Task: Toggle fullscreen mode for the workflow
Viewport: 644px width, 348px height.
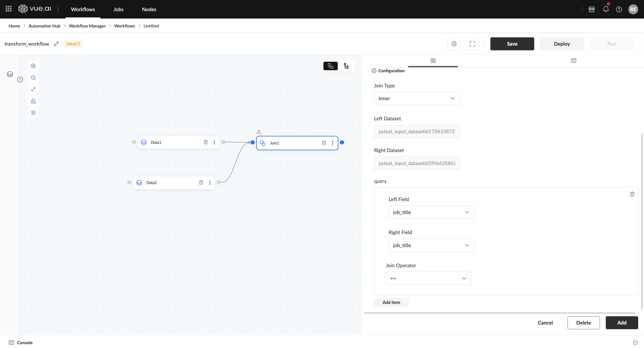Action: (472, 44)
